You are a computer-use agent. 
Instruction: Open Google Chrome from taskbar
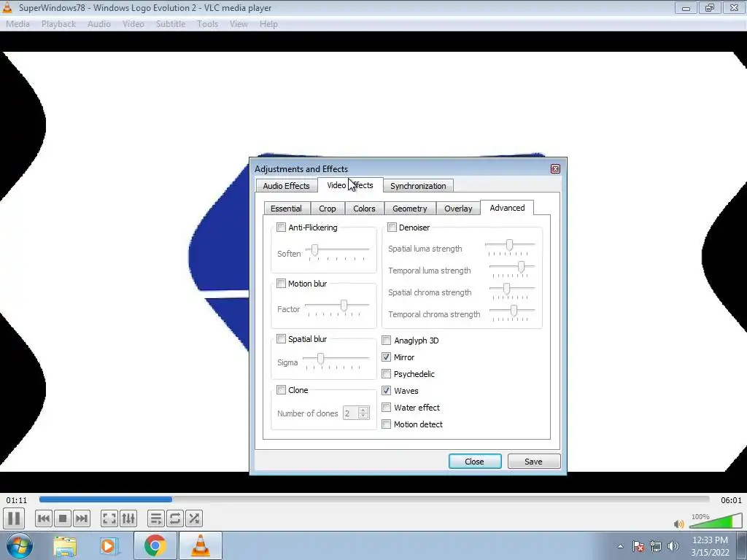coord(155,545)
